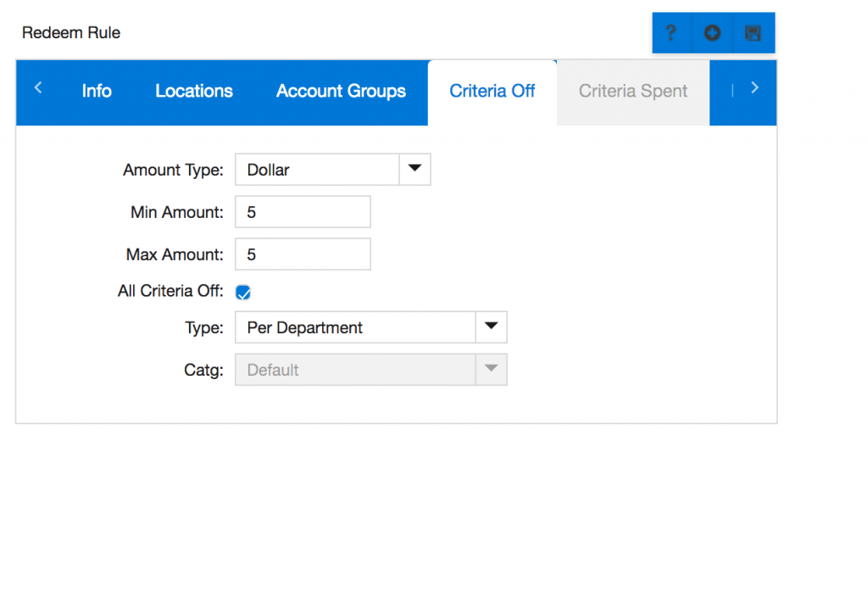Screen dimensions: 868x597
Task: Go to the Account Groups tab
Action: coord(341,91)
